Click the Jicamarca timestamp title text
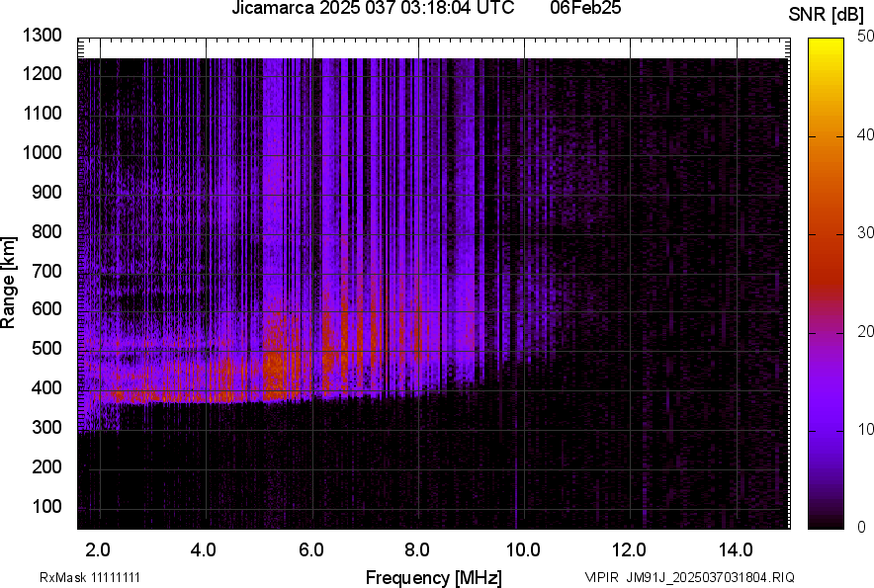 coord(372,9)
